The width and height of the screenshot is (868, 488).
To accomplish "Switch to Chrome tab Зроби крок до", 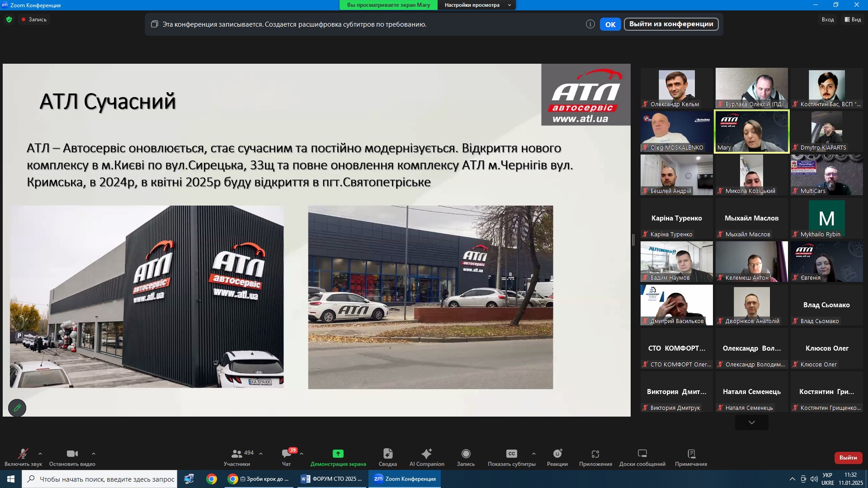I will pyautogui.click(x=259, y=479).
